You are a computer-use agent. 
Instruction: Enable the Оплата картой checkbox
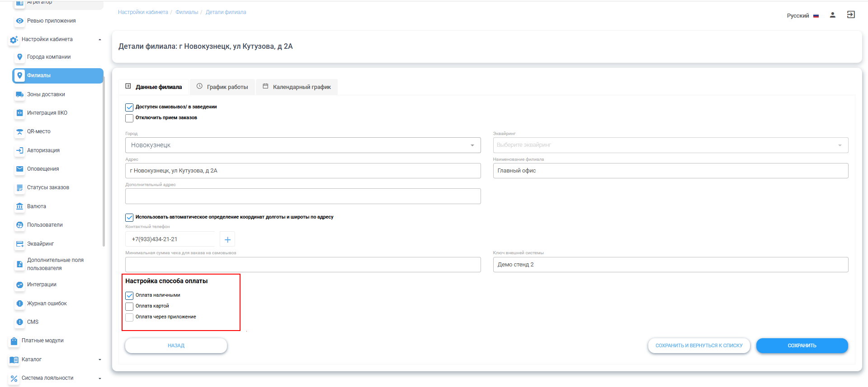tap(129, 306)
